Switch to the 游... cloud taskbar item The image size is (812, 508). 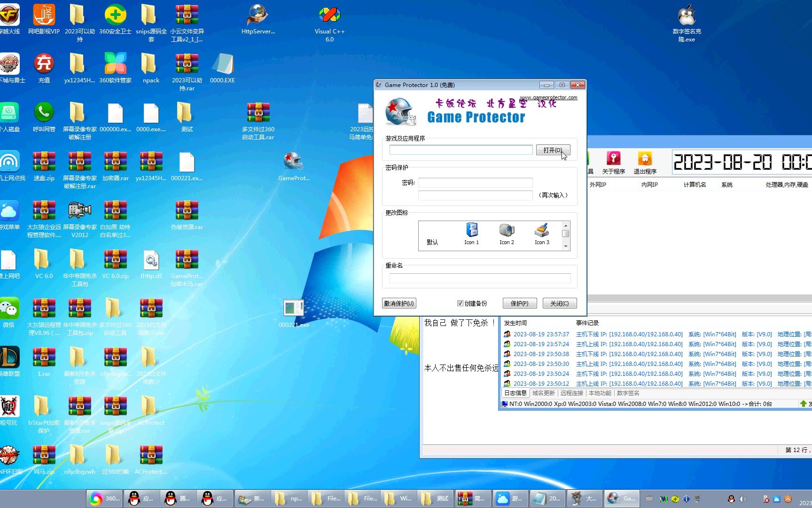point(510,499)
